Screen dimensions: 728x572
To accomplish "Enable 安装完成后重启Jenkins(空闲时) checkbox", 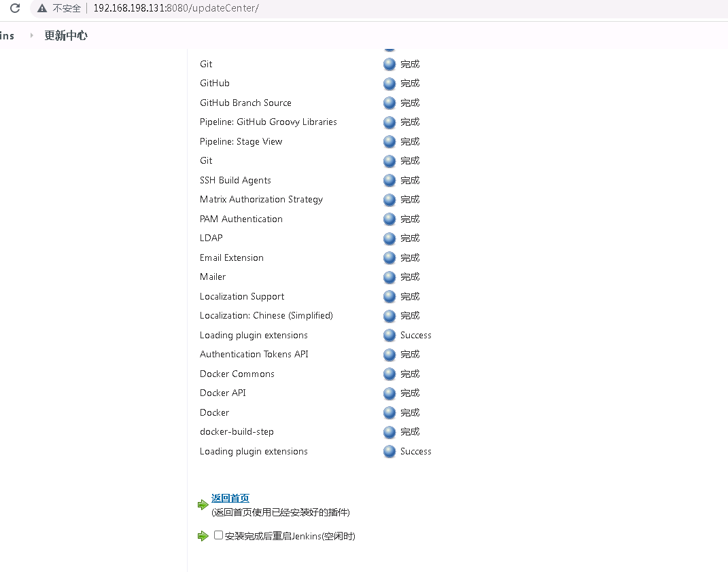I will (218, 535).
